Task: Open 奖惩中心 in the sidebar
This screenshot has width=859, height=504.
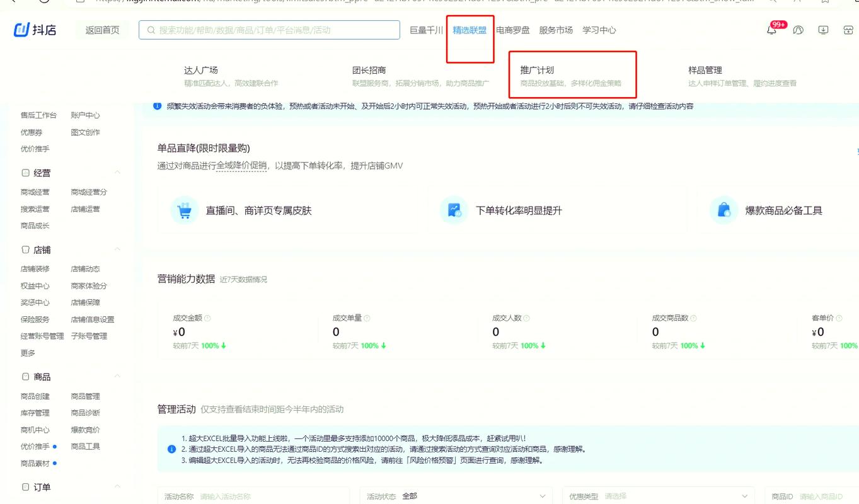Action: pyautogui.click(x=35, y=302)
